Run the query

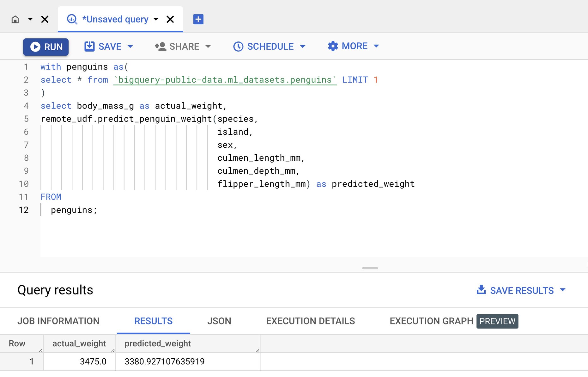click(x=46, y=47)
